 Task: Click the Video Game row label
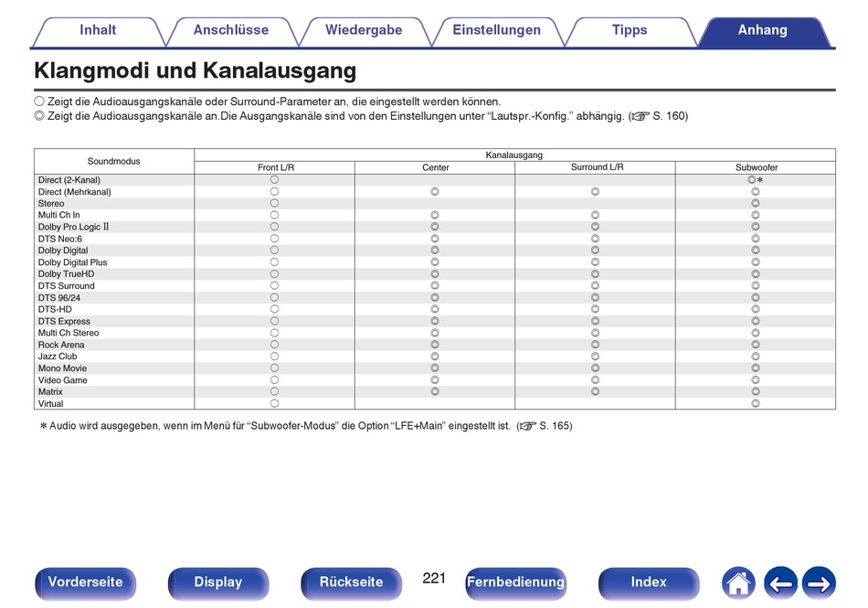pyautogui.click(x=62, y=380)
